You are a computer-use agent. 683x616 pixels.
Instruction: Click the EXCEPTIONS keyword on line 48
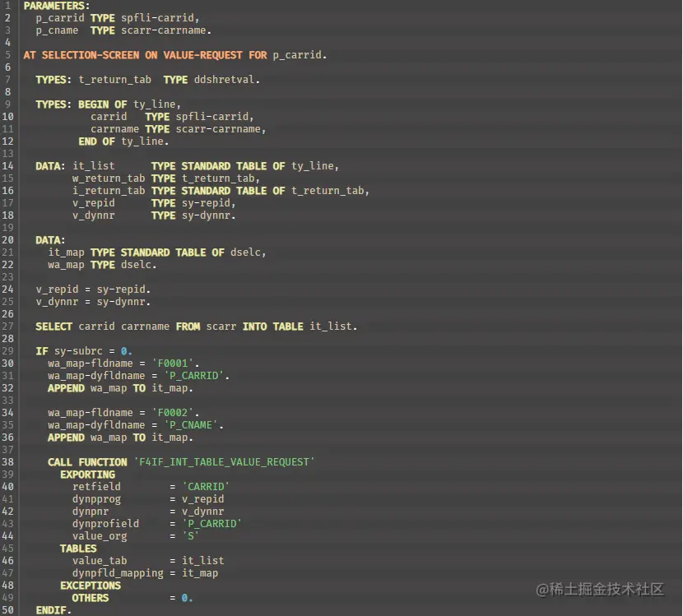pyautogui.click(x=91, y=586)
